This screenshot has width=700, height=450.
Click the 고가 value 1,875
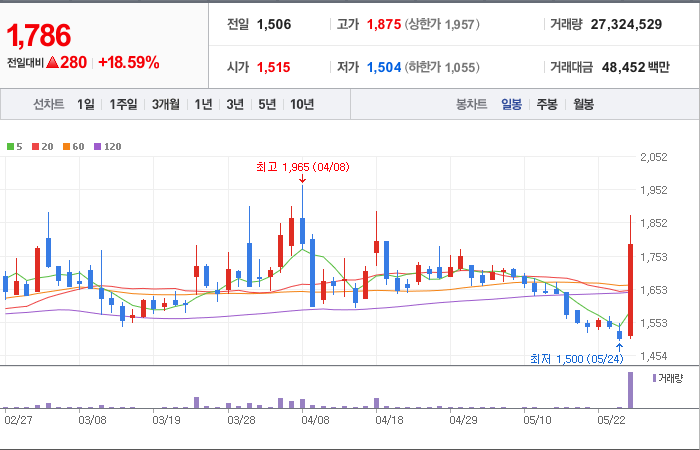click(x=384, y=24)
